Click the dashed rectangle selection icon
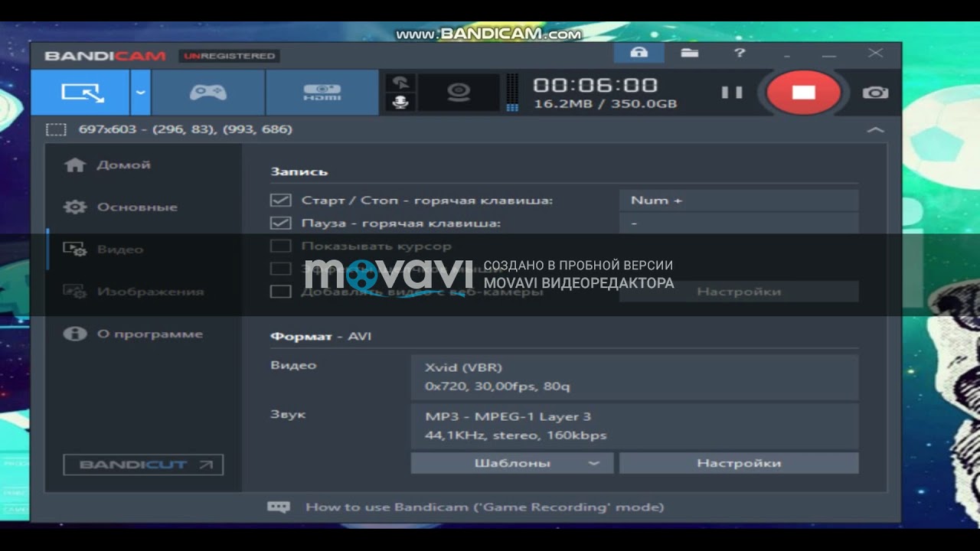Image resolution: width=980 pixels, height=551 pixels. [56, 129]
